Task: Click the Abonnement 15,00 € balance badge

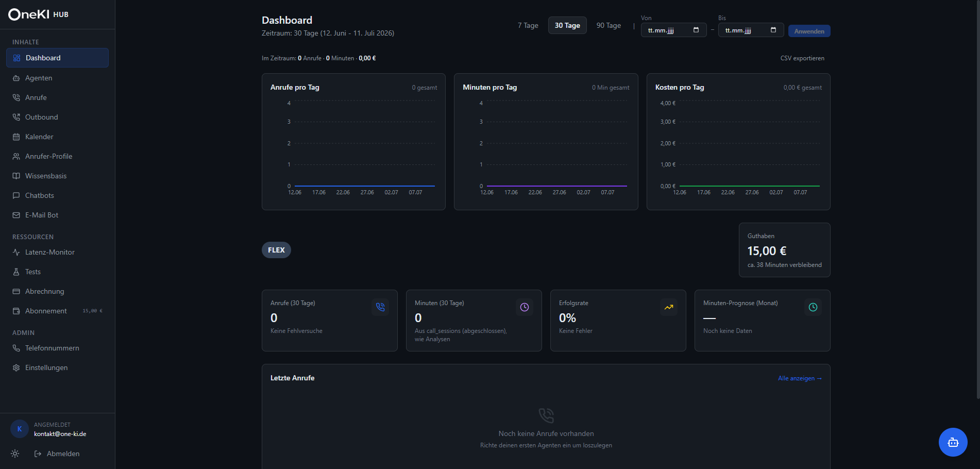Action: (93, 311)
